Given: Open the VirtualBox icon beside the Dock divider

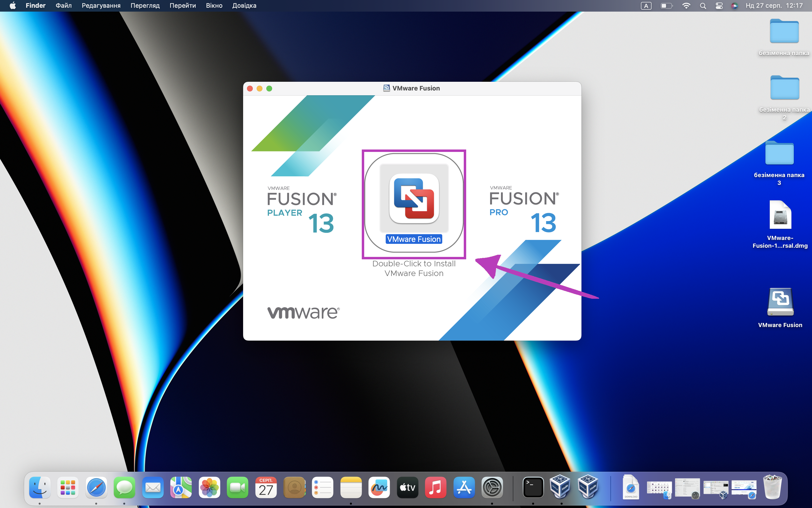Looking at the screenshot, I should [588, 487].
